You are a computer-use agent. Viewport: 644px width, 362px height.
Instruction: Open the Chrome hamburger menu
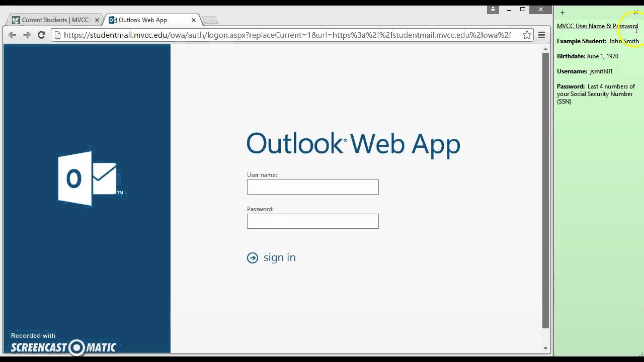point(542,35)
